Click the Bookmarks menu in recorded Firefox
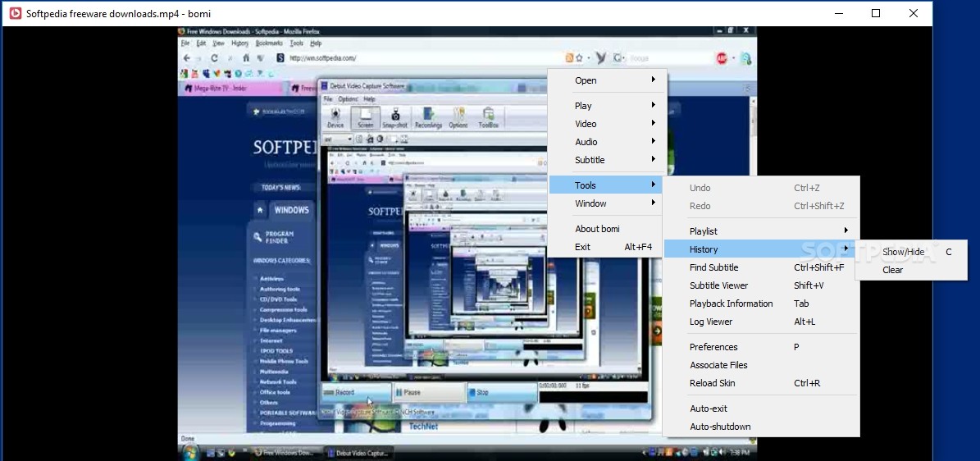 click(269, 43)
